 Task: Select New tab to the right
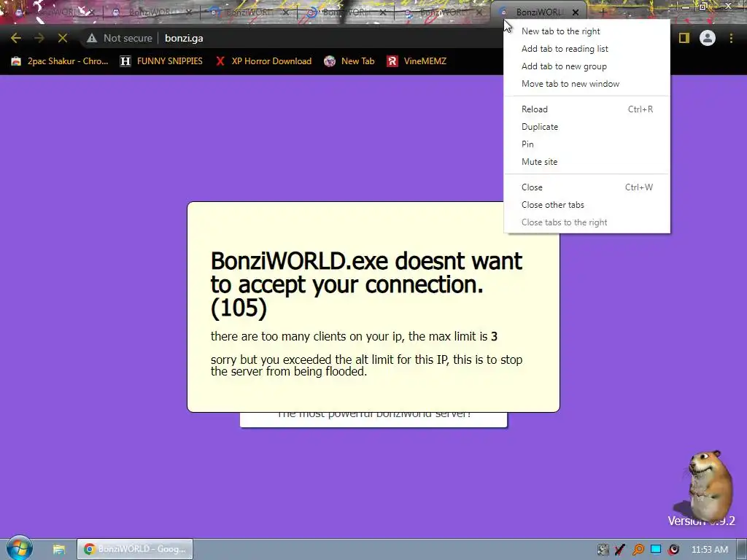[x=587, y=31]
